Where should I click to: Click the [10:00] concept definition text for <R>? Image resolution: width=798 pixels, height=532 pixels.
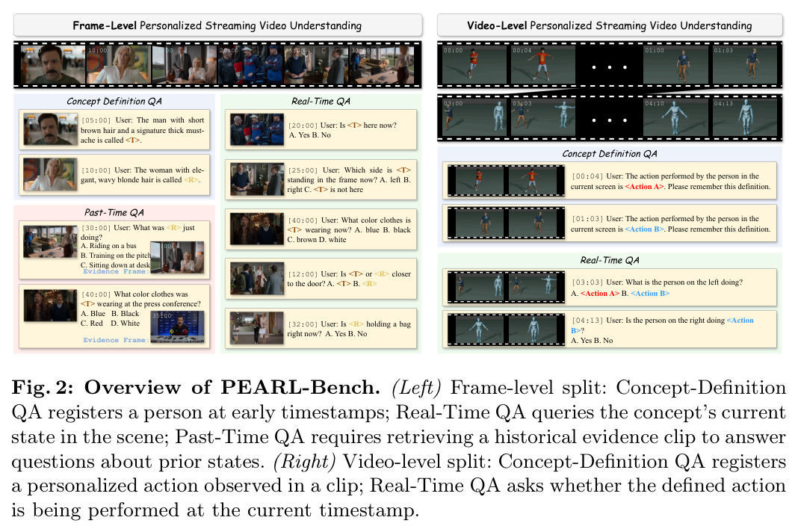(x=143, y=175)
